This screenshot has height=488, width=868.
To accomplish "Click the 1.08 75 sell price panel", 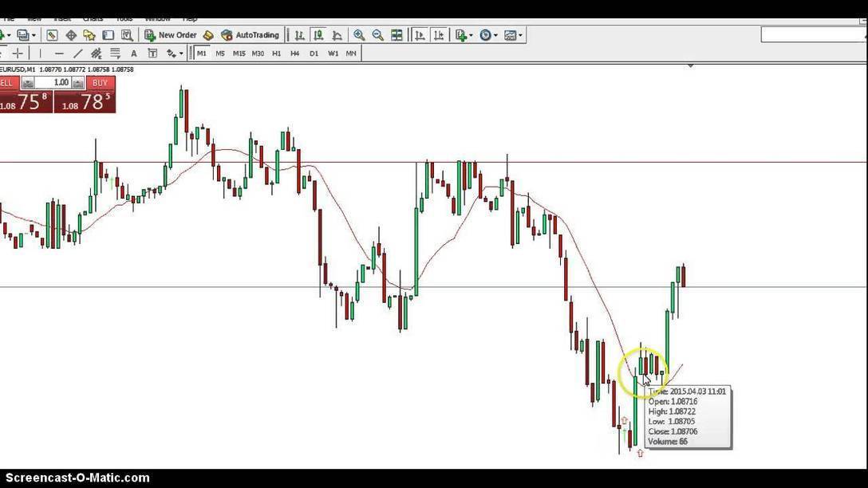I will 26,102.
